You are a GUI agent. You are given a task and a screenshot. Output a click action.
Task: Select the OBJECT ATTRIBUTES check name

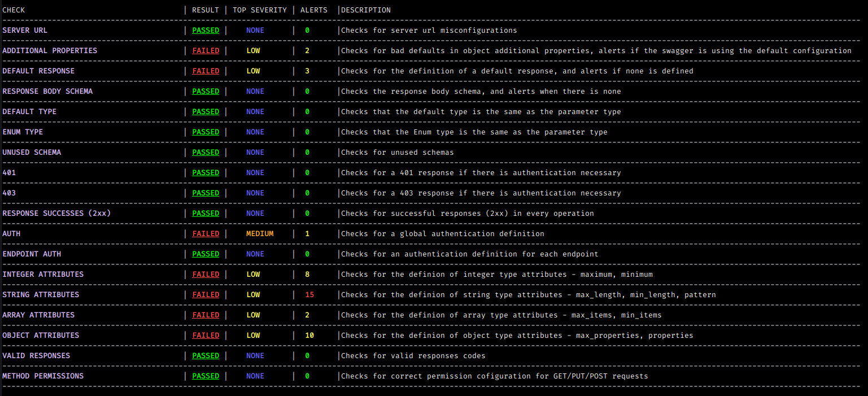41,336
